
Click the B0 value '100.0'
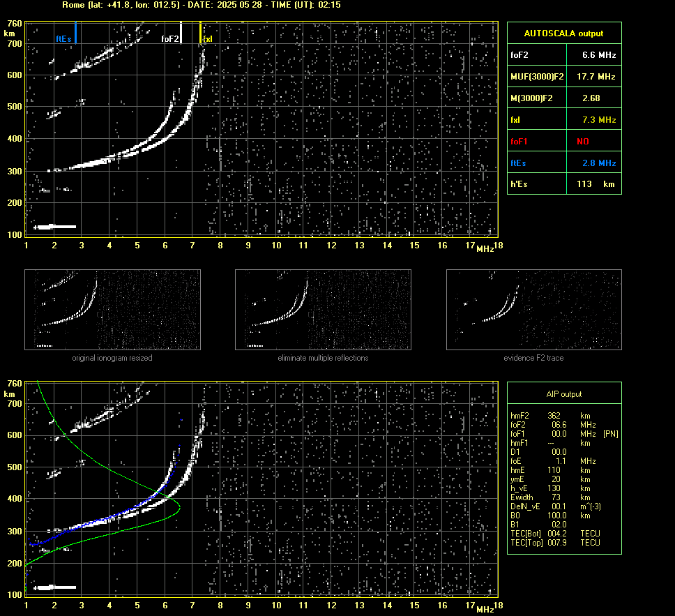tap(557, 516)
